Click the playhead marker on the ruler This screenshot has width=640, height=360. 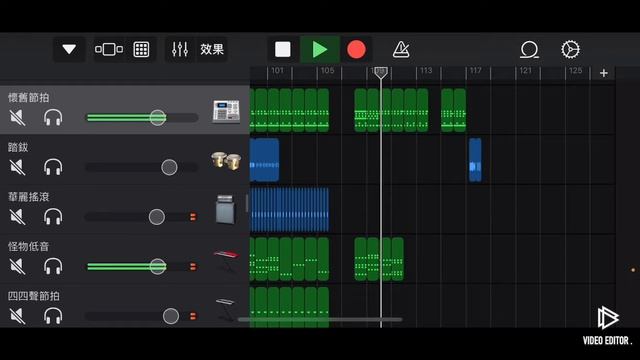(381, 73)
